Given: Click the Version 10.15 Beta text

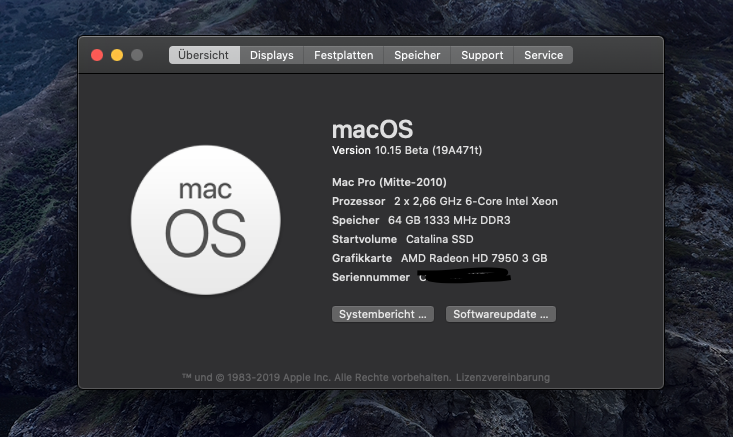Looking at the screenshot, I should click(x=407, y=150).
